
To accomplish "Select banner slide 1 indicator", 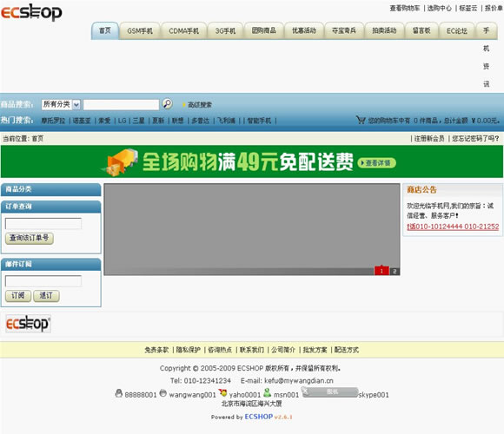I will coord(381,271).
